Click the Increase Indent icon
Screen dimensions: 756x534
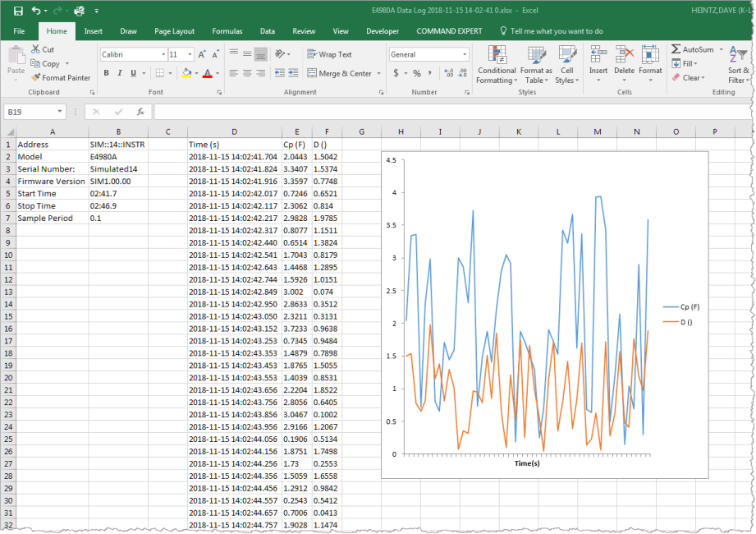click(293, 73)
